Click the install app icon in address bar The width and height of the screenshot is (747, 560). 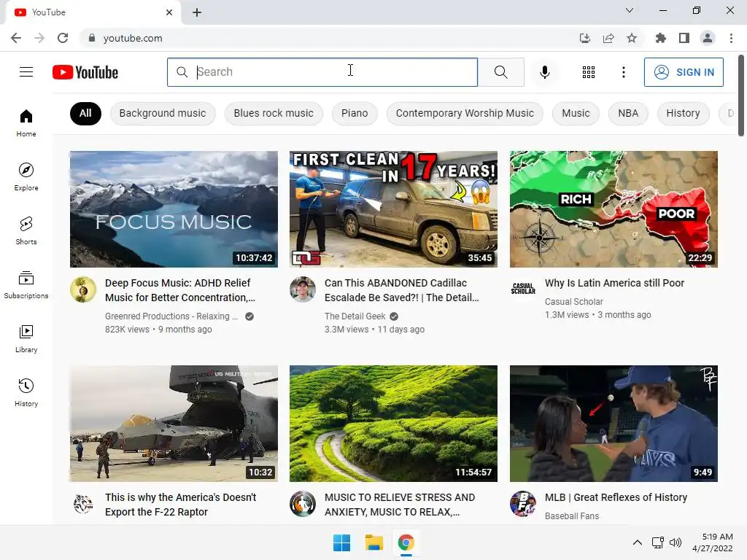(x=584, y=38)
